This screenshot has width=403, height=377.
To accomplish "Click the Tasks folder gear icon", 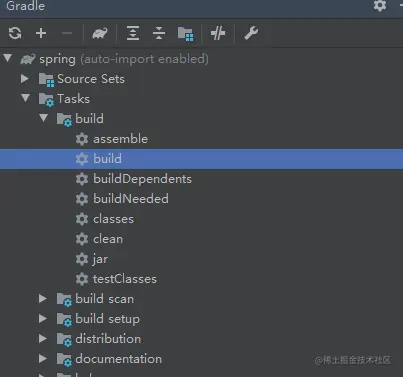I will tap(46, 100).
